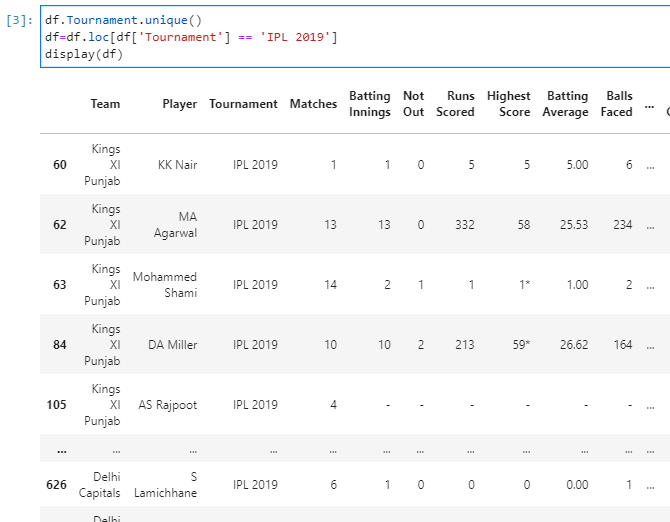Click inside the code cell editor

click(x=355, y=37)
